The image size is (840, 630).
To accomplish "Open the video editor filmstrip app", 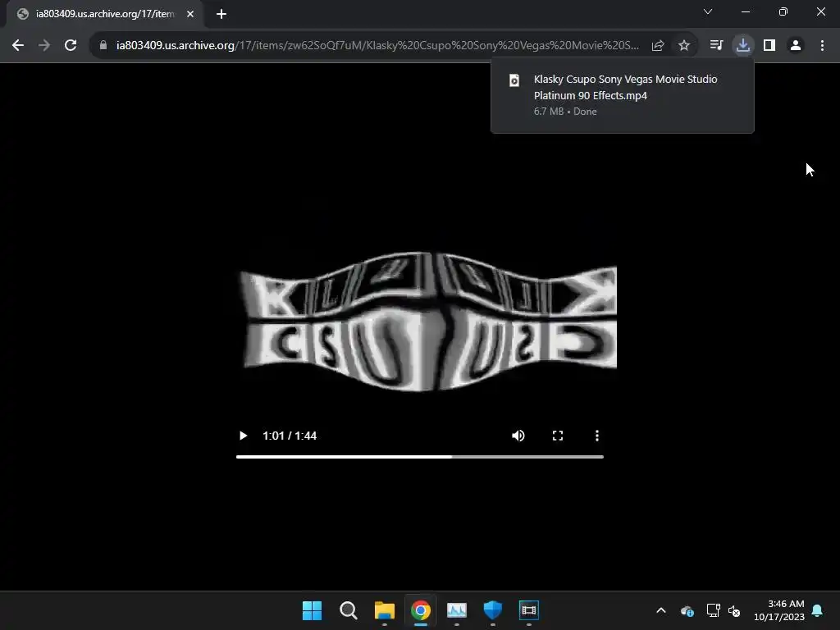I will (x=529, y=610).
